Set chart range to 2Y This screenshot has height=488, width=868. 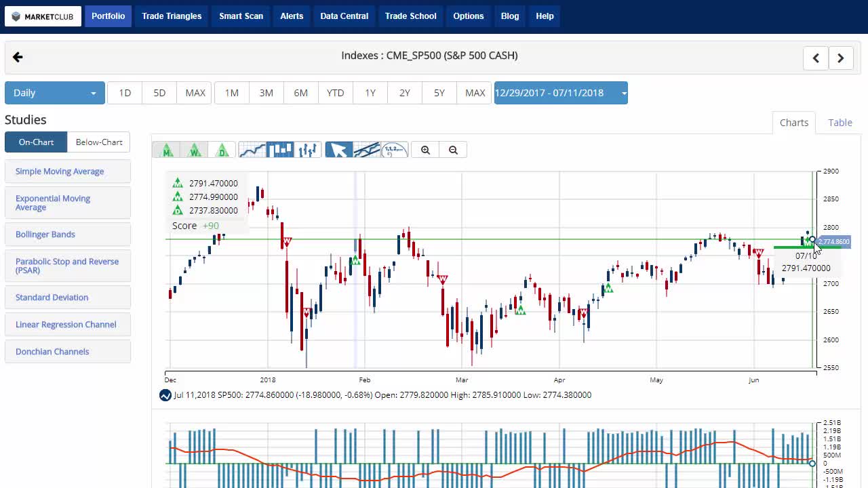pos(405,93)
